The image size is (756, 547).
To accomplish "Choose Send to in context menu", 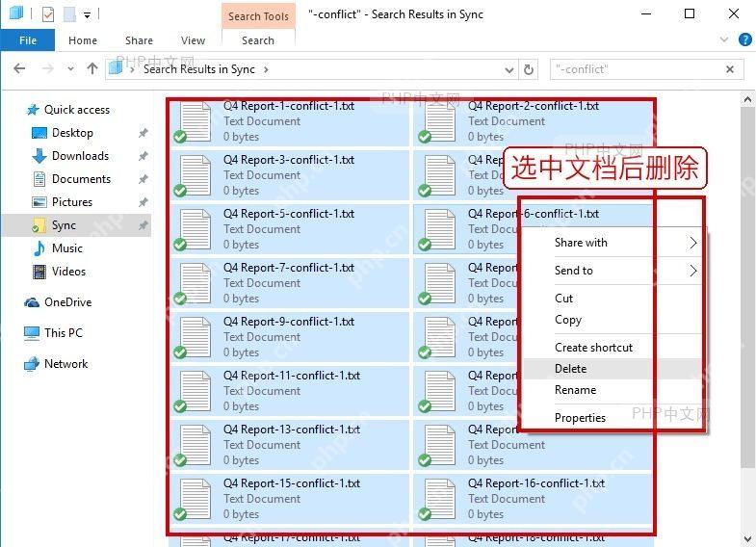I will tap(613, 271).
